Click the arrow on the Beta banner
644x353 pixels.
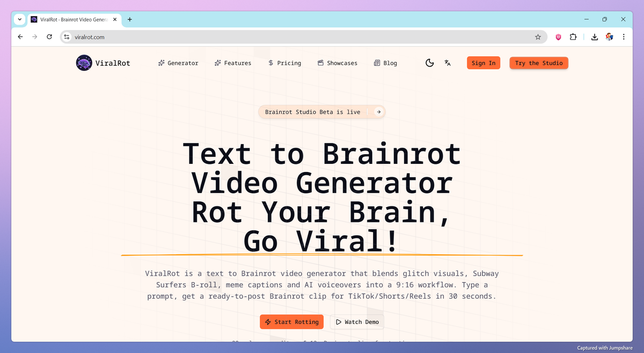378,112
